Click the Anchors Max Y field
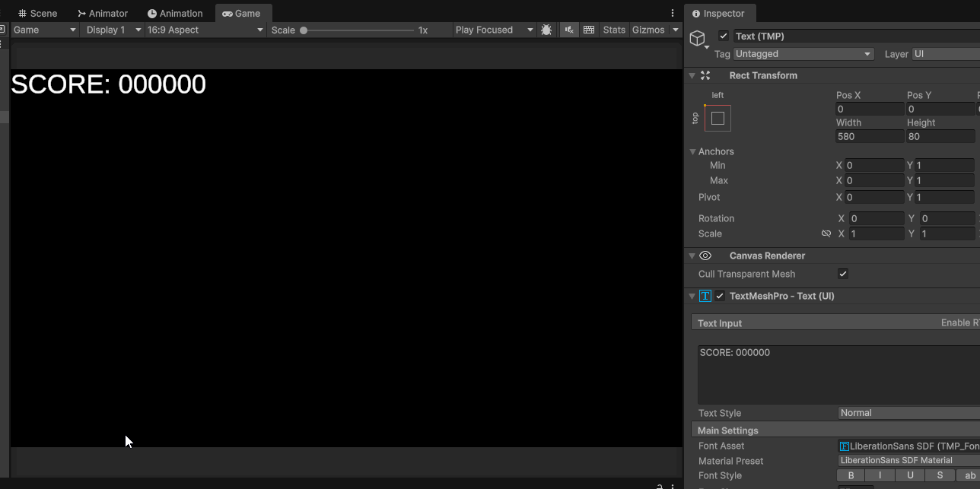Screen dimensions: 980x489 [x=945, y=180]
